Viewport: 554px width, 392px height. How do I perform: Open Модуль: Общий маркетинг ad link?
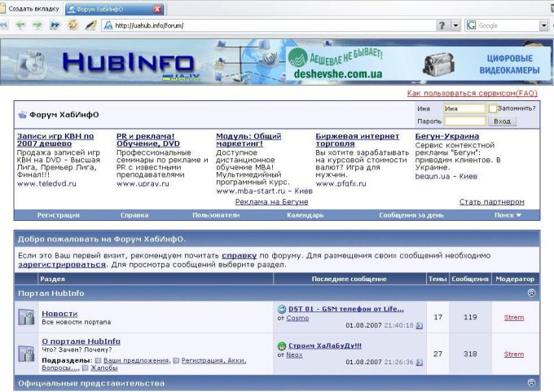[248, 140]
